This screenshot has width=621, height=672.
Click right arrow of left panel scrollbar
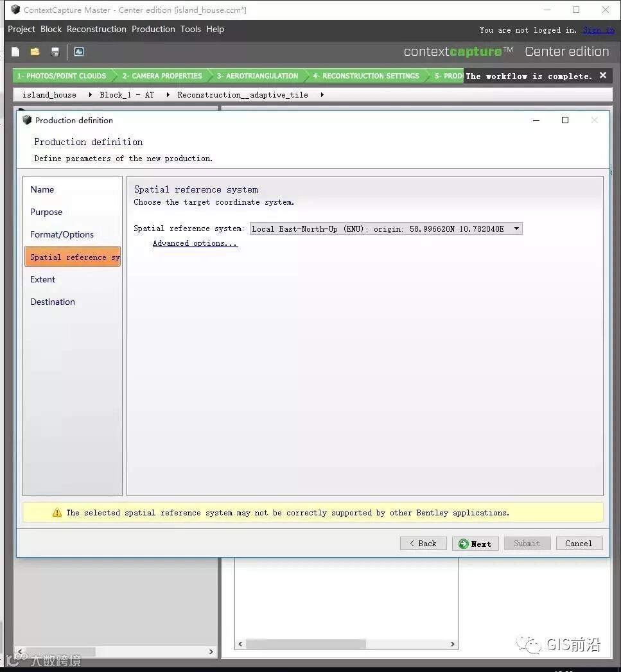point(211,651)
